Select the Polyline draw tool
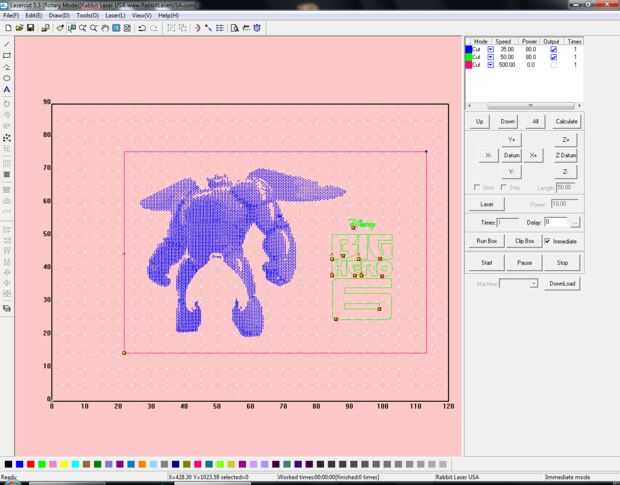 [x=7, y=67]
